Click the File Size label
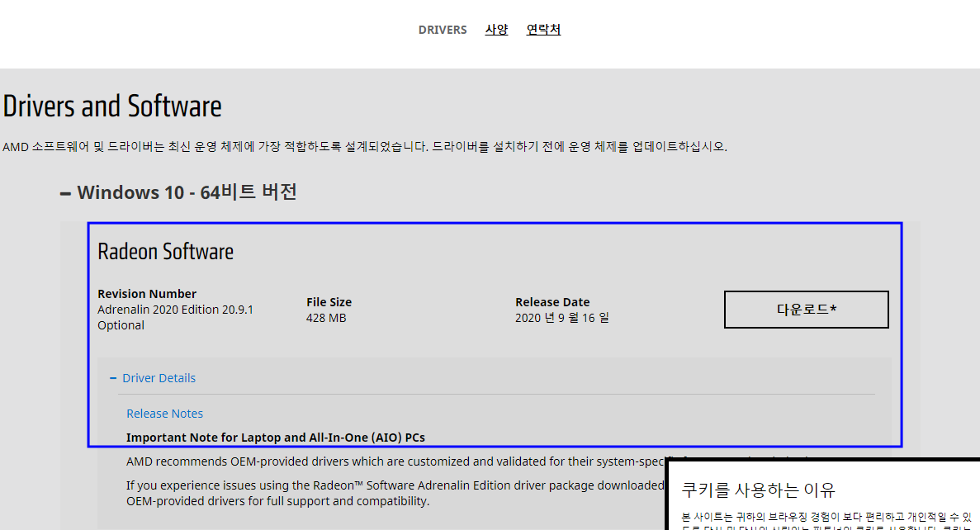Screen dimensions: 980x530 [x=329, y=302]
